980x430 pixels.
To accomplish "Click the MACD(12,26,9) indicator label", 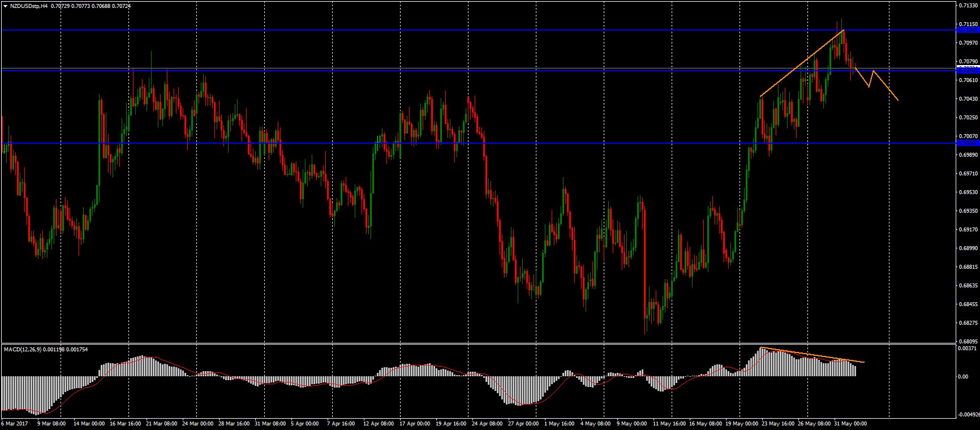I will (x=27, y=349).
